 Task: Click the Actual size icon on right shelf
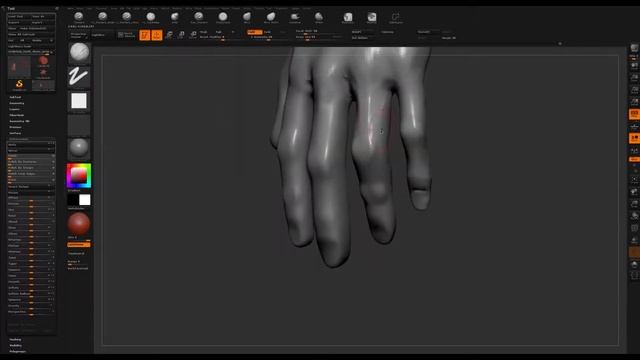point(634,90)
